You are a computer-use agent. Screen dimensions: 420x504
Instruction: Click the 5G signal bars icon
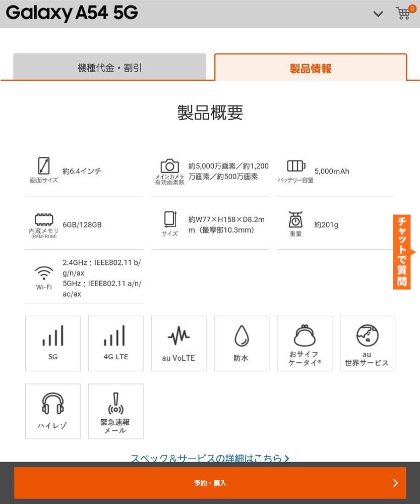pos(53,335)
